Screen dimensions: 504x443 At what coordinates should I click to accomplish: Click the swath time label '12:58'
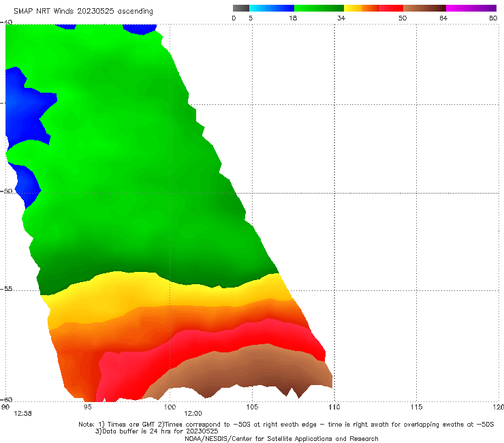click(23, 414)
